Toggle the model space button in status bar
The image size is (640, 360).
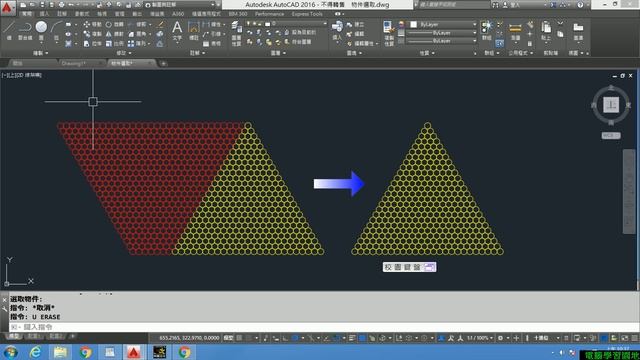pos(229,338)
